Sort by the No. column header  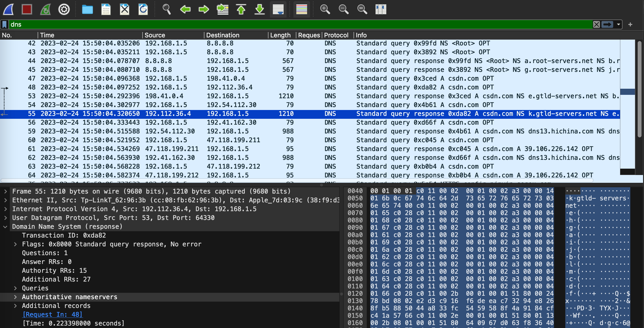coord(19,35)
